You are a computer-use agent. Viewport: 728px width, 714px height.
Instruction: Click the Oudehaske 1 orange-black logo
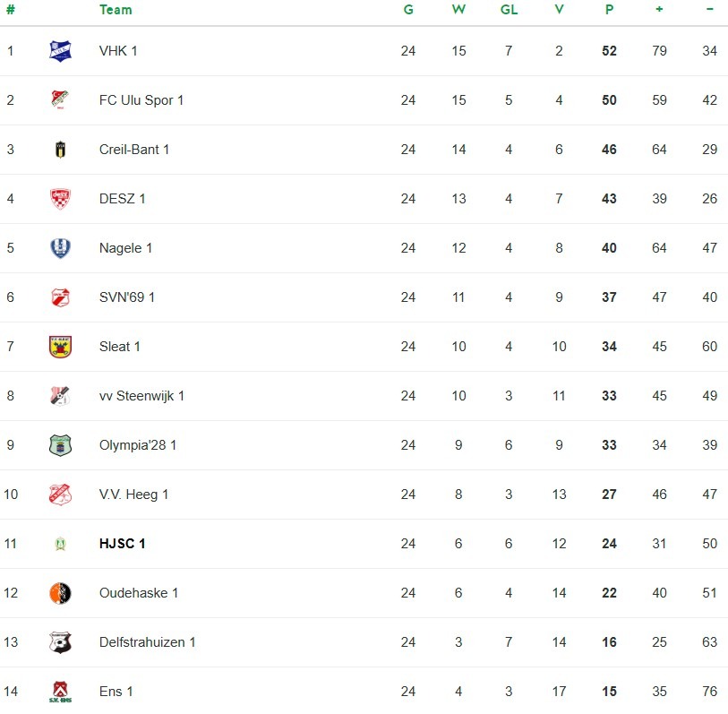click(x=60, y=593)
